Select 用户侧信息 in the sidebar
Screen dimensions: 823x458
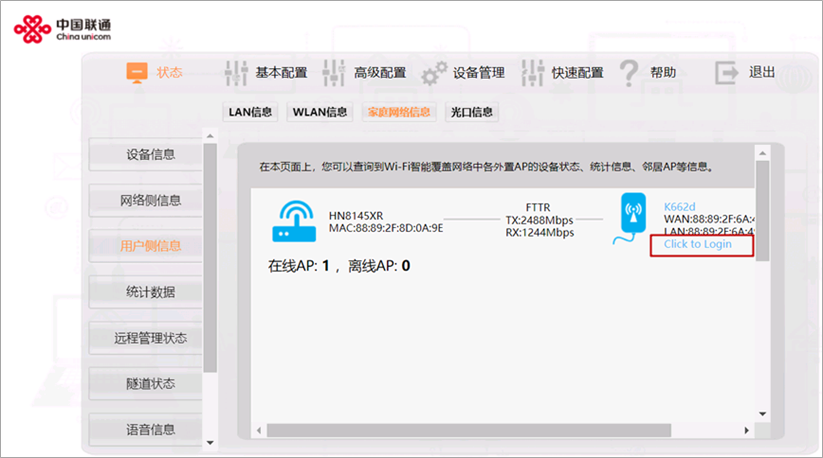pyautogui.click(x=145, y=246)
